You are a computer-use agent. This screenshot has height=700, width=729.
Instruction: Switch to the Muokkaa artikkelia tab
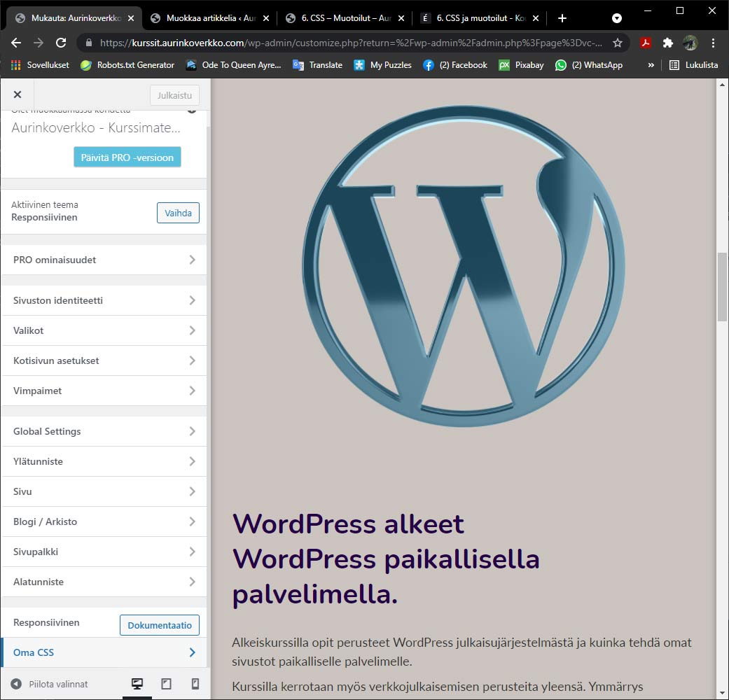click(210, 18)
